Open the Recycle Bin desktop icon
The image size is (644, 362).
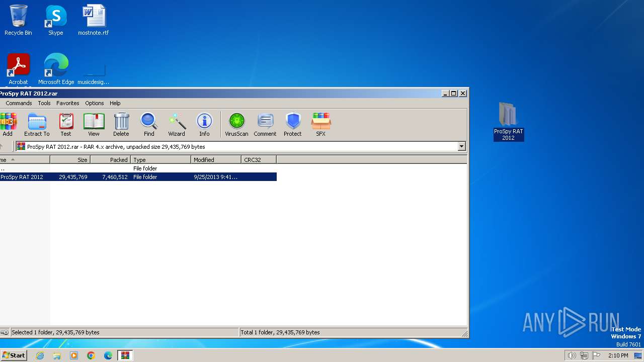pos(18,20)
